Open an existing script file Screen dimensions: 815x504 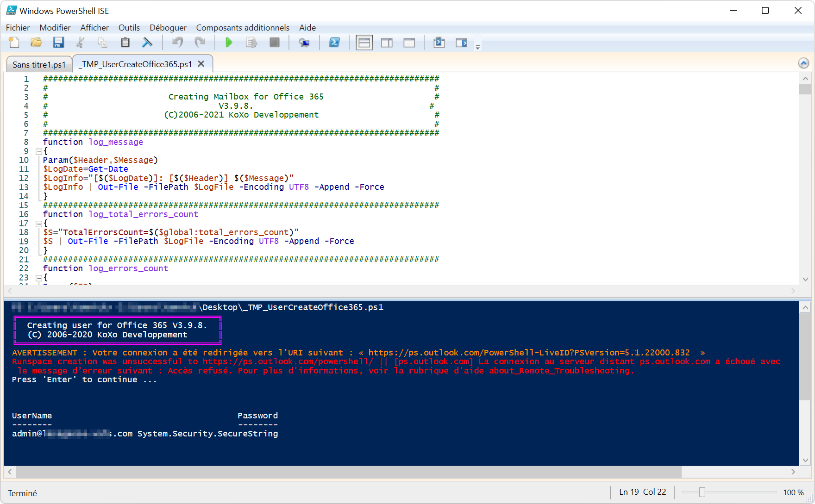click(x=36, y=43)
